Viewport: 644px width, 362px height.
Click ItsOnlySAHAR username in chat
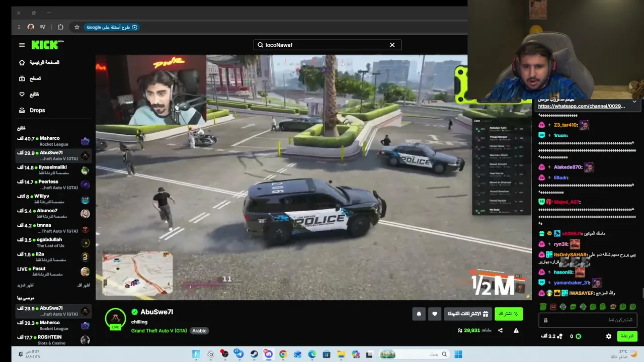click(571, 255)
